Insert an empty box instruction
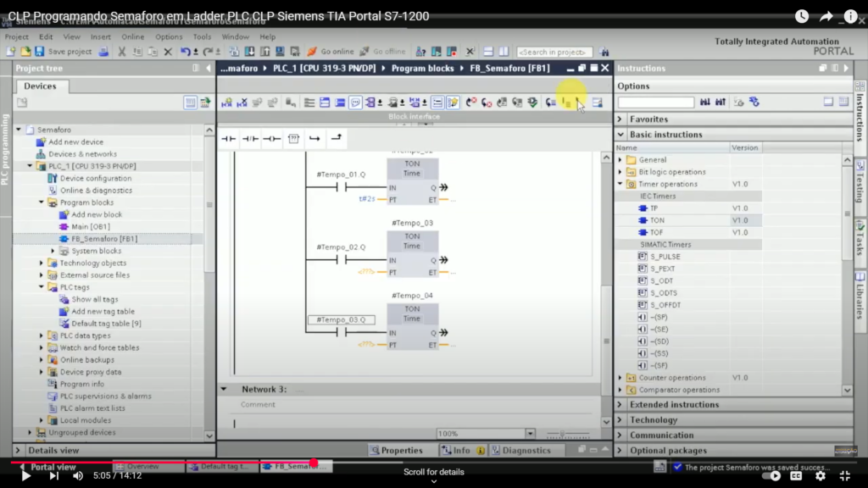 click(x=293, y=139)
